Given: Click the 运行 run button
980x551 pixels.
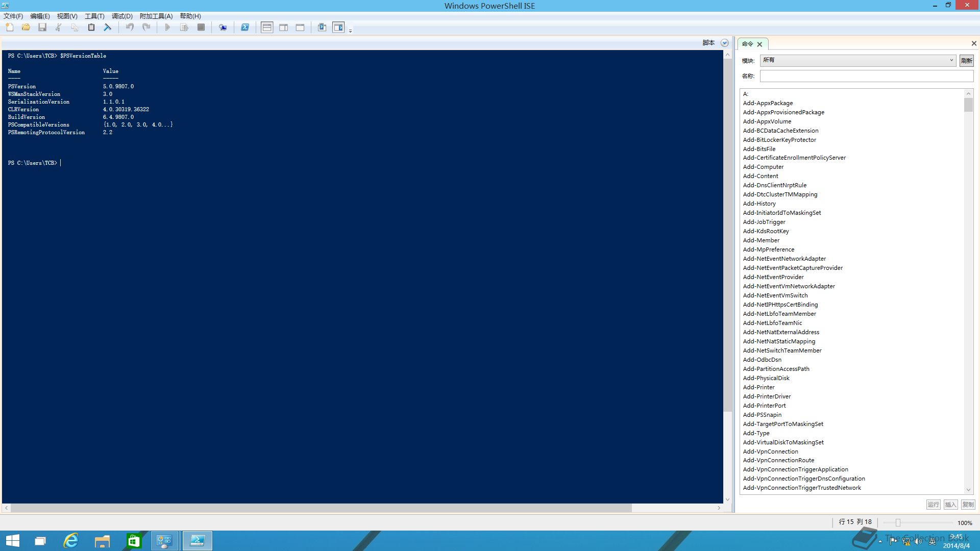Looking at the screenshot, I should (933, 505).
